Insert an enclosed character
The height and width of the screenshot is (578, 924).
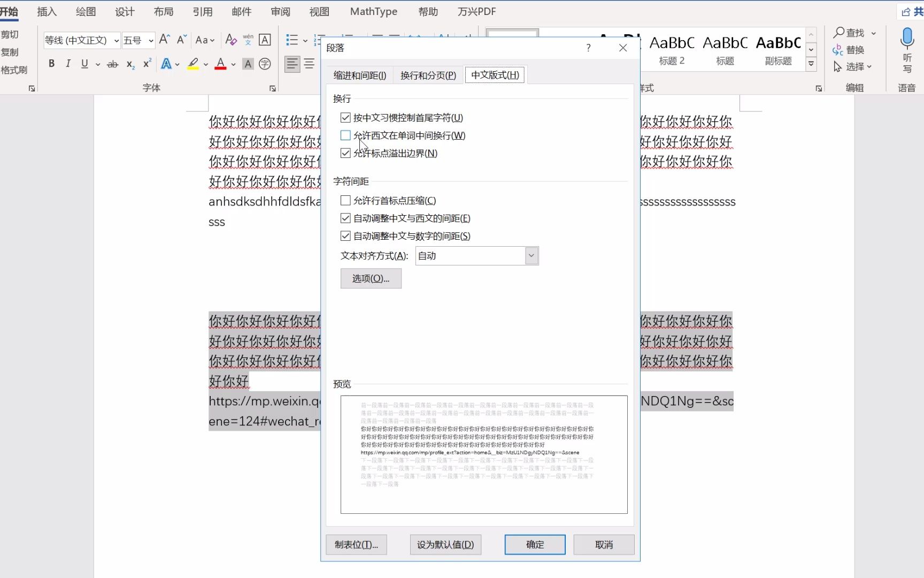pos(265,64)
